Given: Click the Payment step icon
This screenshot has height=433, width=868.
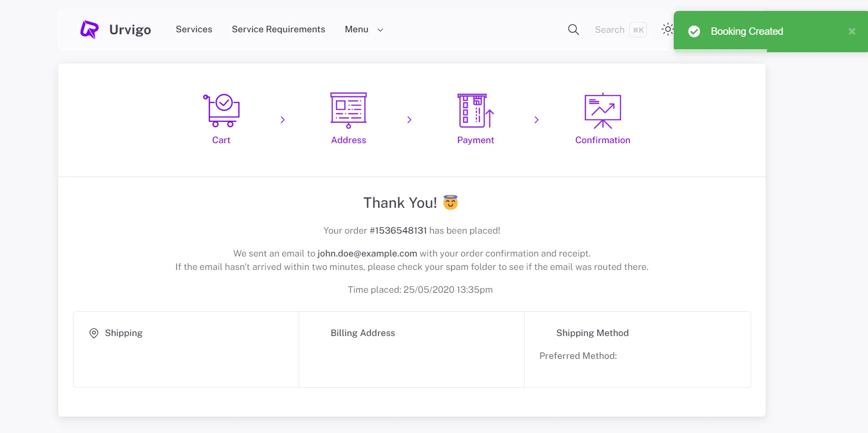Looking at the screenshot, I should click(x=475, y=110).
